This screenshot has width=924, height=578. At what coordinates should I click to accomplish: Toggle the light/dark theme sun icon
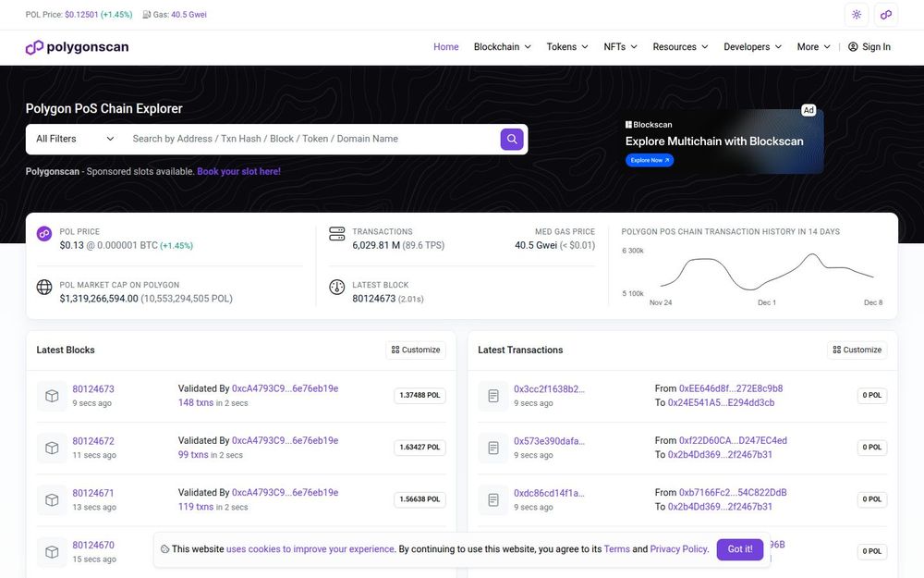857,15
